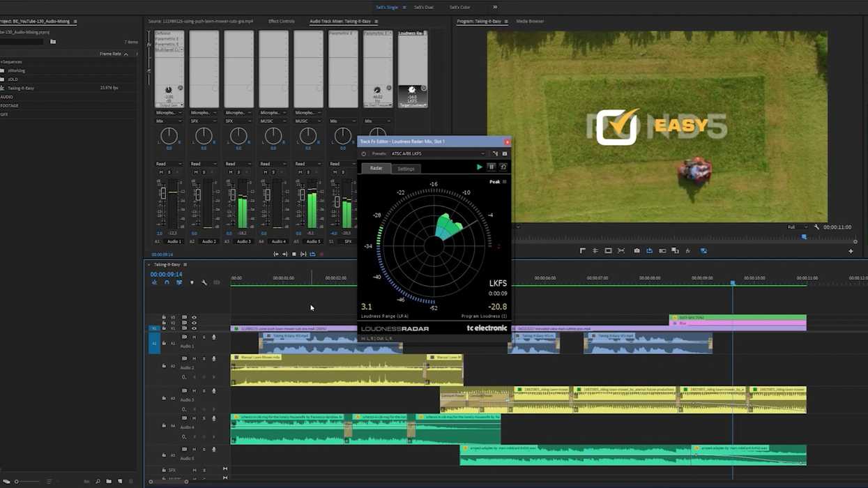Screen dimensions: 868x488
Task: Click the Audio 5 volume fader
Action: (x=302, y=196)
